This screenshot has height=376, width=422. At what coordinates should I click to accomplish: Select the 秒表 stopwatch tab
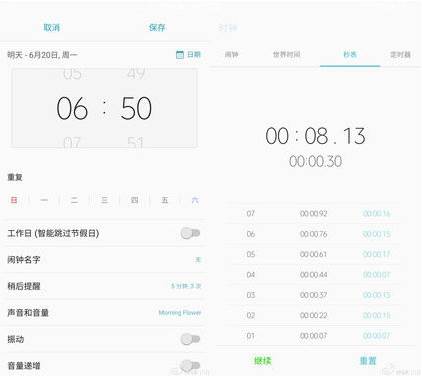[x=350, y=54]
